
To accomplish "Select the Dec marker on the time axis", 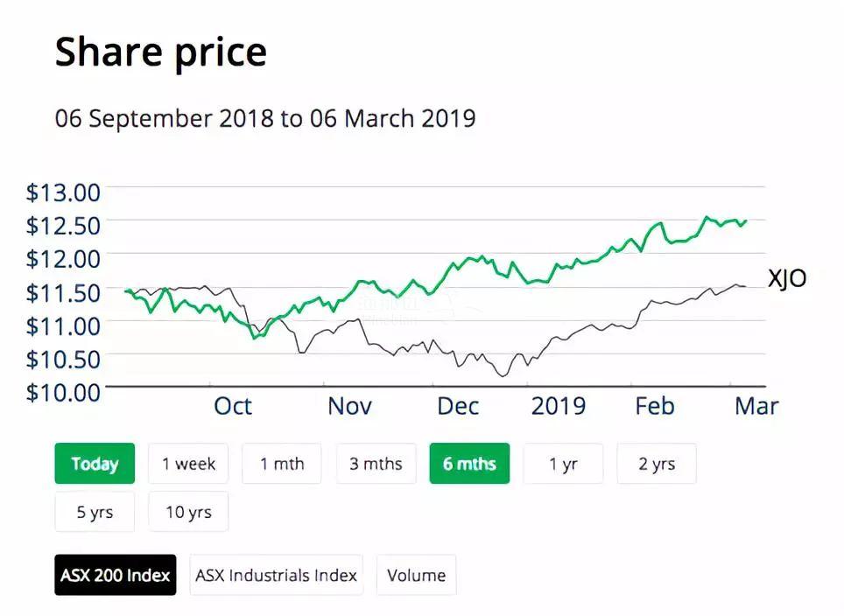I will [x=458, y=406].
